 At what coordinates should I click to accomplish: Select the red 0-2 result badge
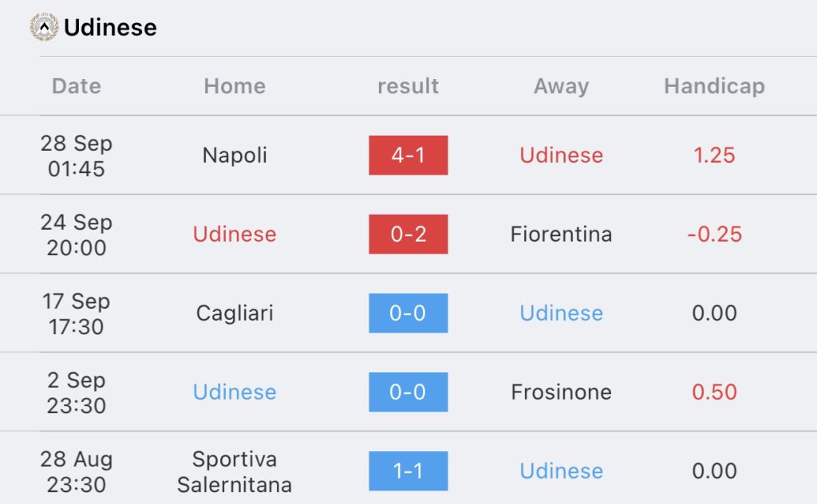point(408,234)
